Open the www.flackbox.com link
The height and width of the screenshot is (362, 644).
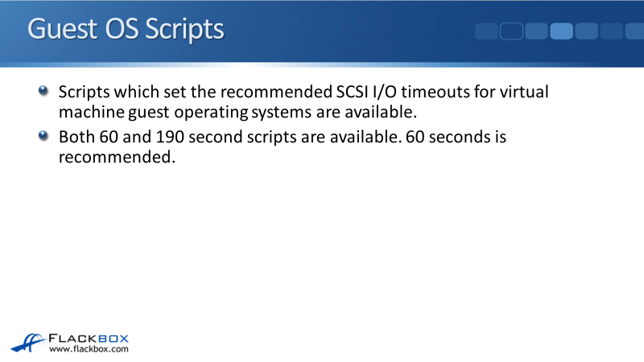(x=89, y=350)
